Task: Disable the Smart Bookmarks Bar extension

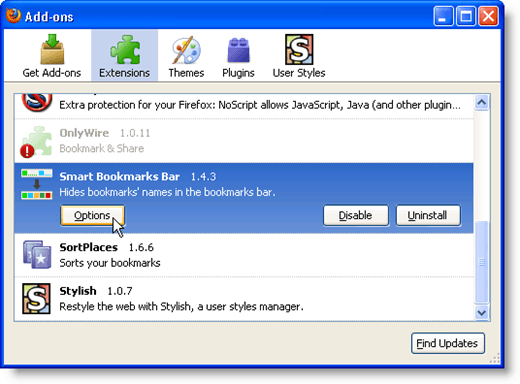Action: tap(356, 215)
